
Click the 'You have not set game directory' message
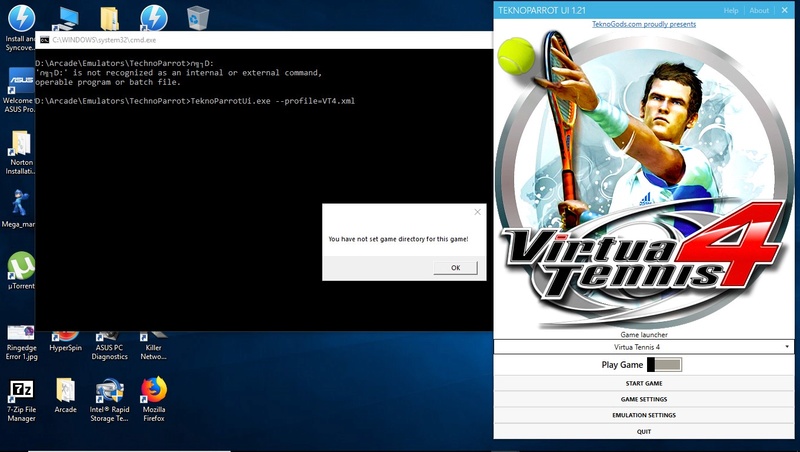click(x=398, y=239)
